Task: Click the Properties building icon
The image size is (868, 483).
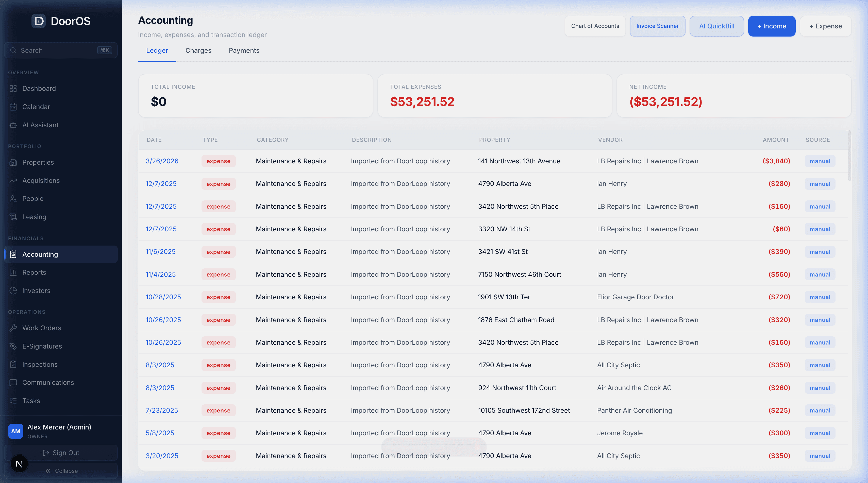Action: tap(13, 162)
